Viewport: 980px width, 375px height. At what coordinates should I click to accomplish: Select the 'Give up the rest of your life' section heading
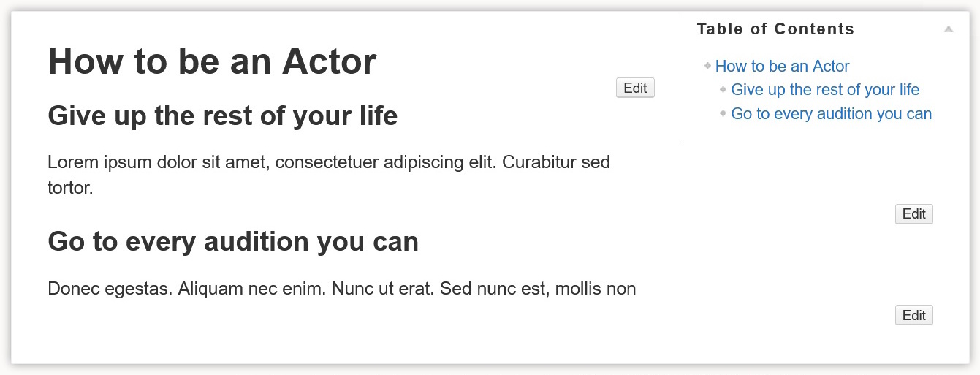(x=222, y=115)
